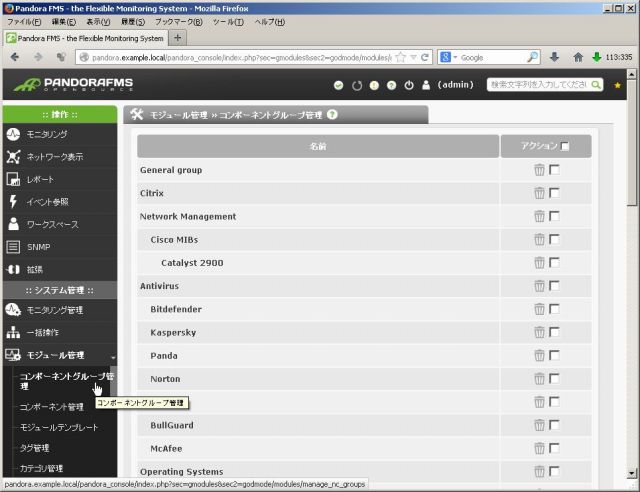The height and width of the screenshot is (492, 640).
Task: Open the header help question icon
Action: click(x=391, y=85)
